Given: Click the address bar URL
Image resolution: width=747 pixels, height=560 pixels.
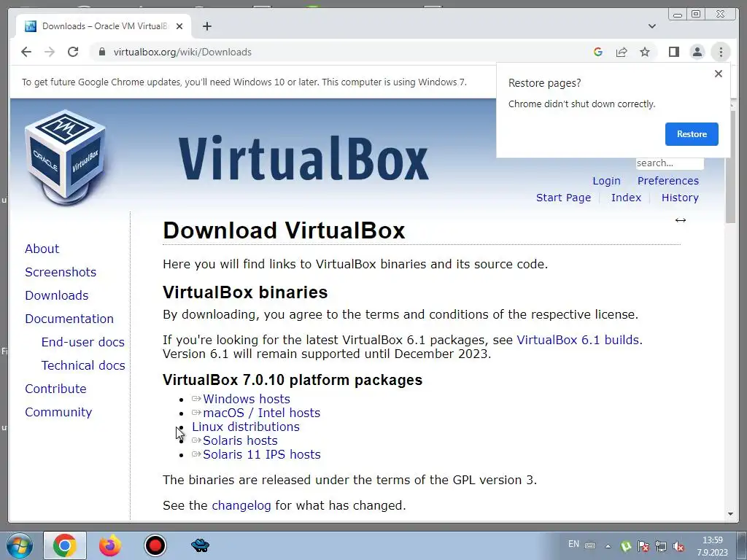Looking at the screenshot, I should pyautogui.click(x=182, y=52).
